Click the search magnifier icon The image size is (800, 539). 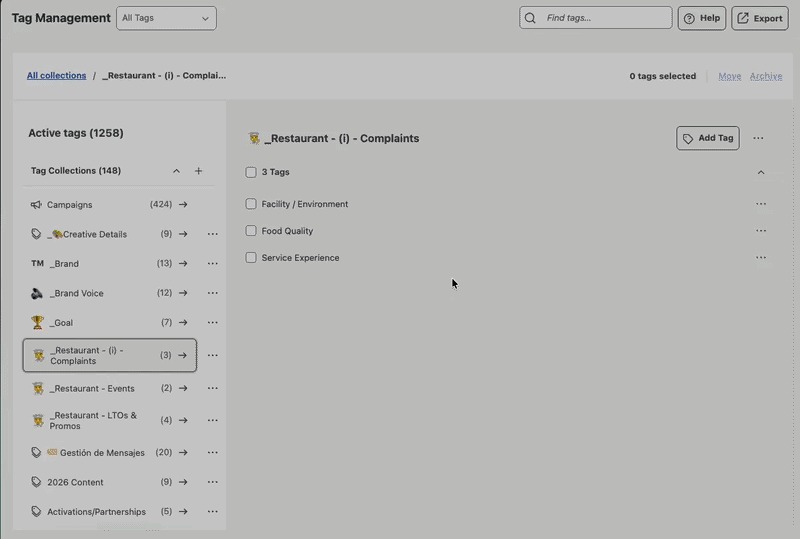coord(530,18)
